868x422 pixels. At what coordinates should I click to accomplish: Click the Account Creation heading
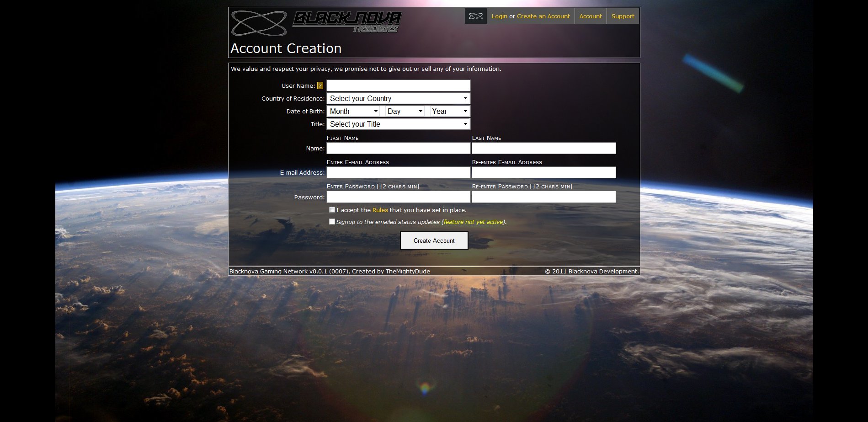point(286,48)
